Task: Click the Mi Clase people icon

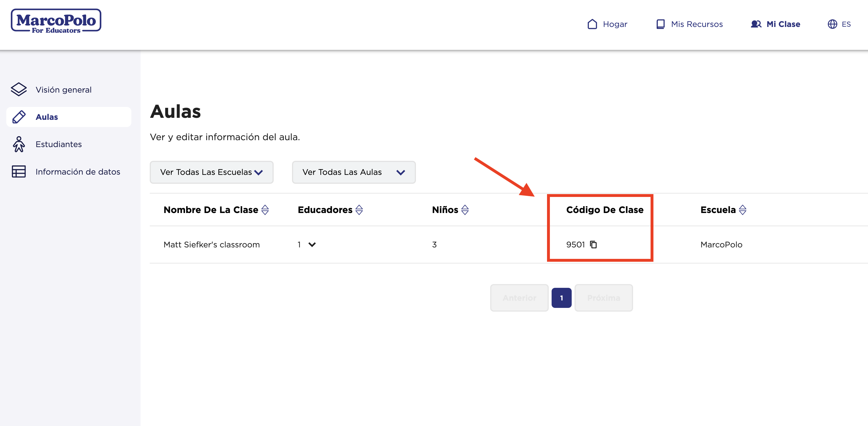Action: pos(756,24)
